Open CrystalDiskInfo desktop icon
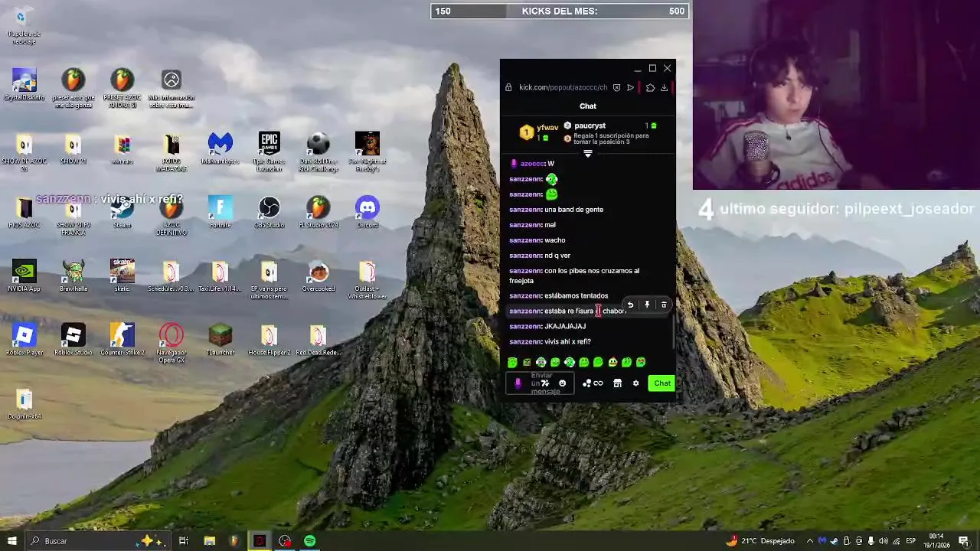 24,85
